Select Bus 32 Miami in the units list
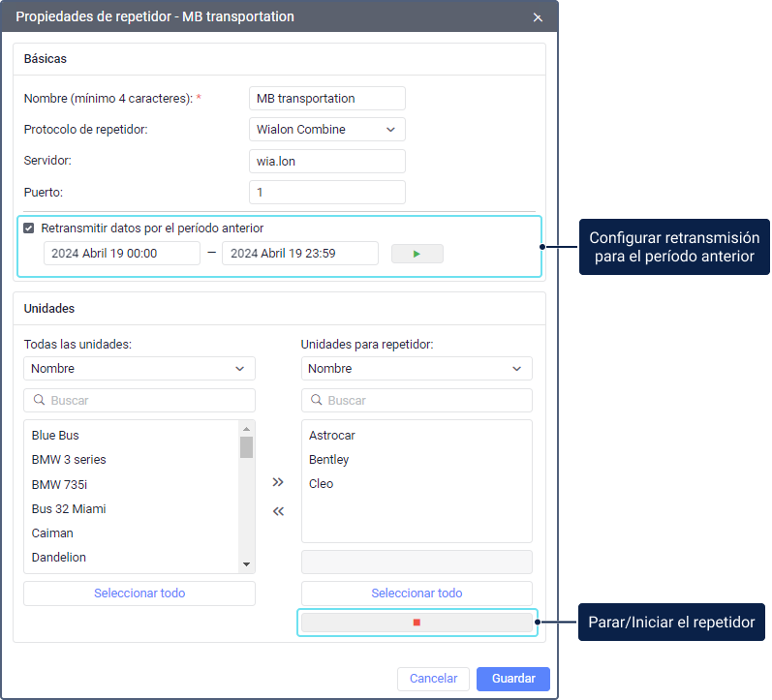772x700 pixels. (69, 509)
